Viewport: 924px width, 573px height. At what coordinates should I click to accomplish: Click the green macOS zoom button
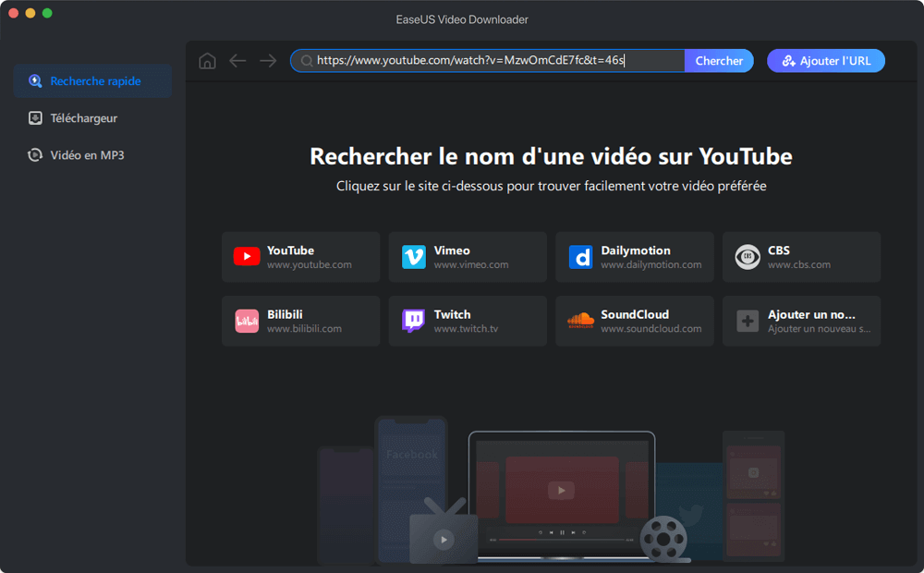tap(46, 15)
